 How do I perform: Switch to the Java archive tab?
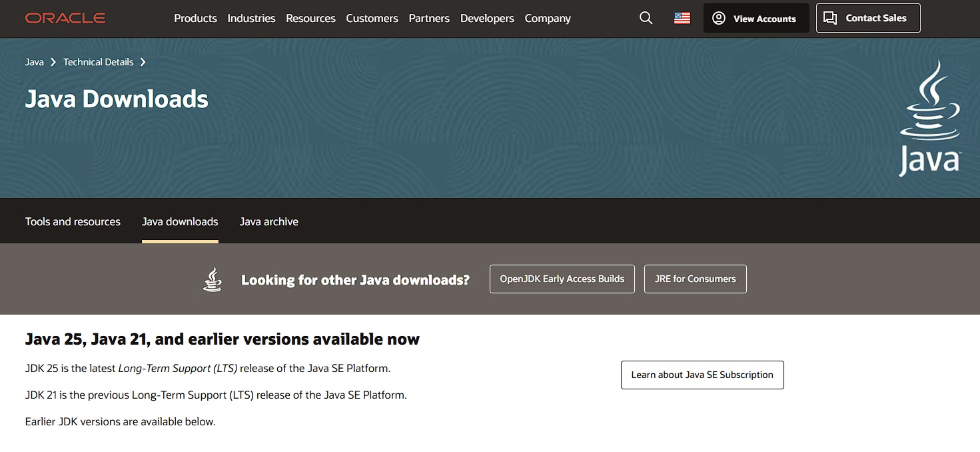coord(269,221)
